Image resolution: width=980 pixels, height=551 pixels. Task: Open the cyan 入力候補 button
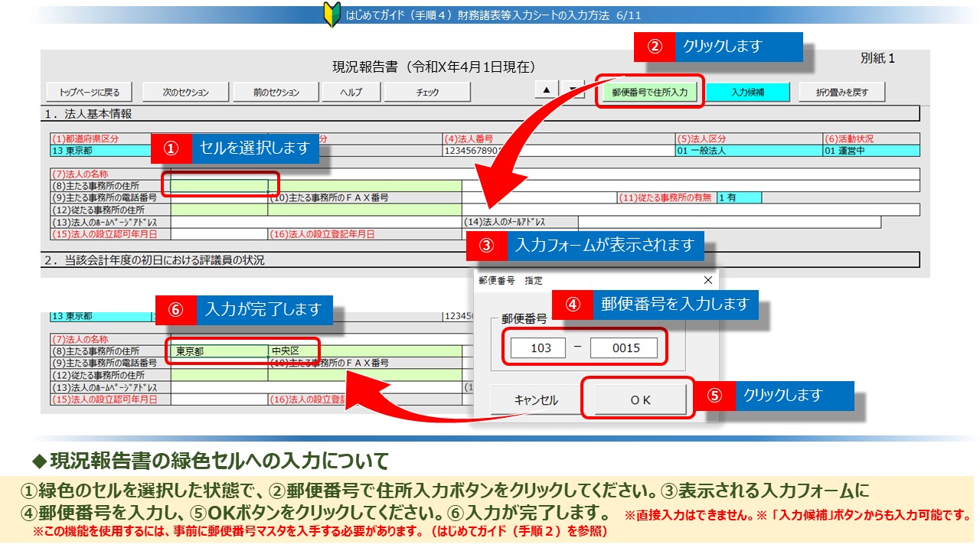click(x=746, y=92)
